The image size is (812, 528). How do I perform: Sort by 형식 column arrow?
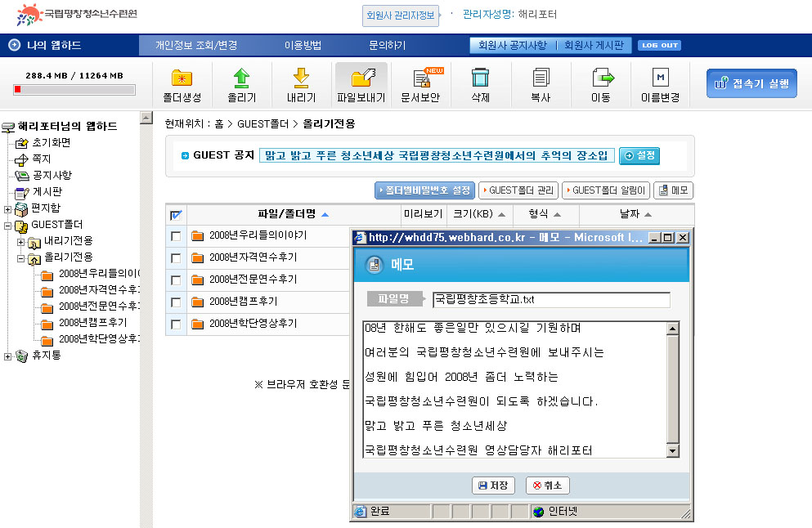[x=557, y=215]
